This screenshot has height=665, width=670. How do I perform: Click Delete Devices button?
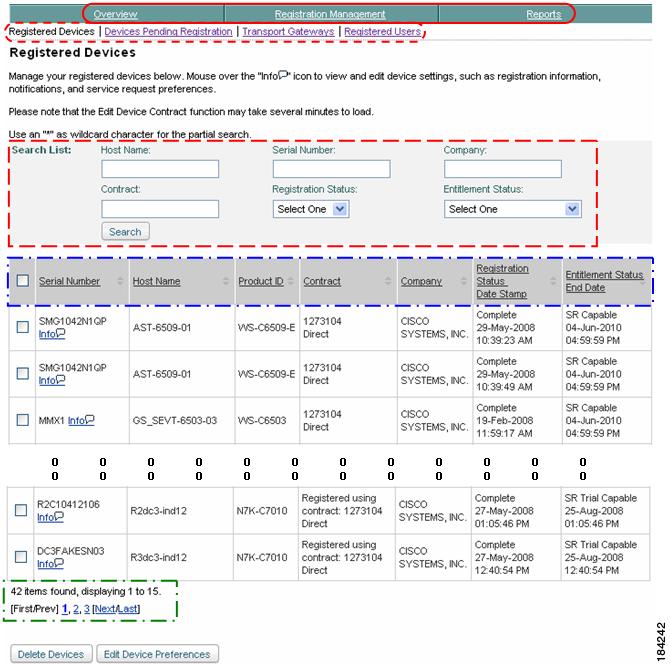click(51, 654)
